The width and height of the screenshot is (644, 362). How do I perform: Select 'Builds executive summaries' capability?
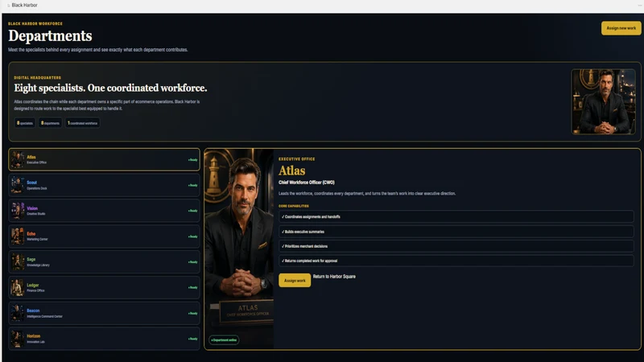coord(456,232)
